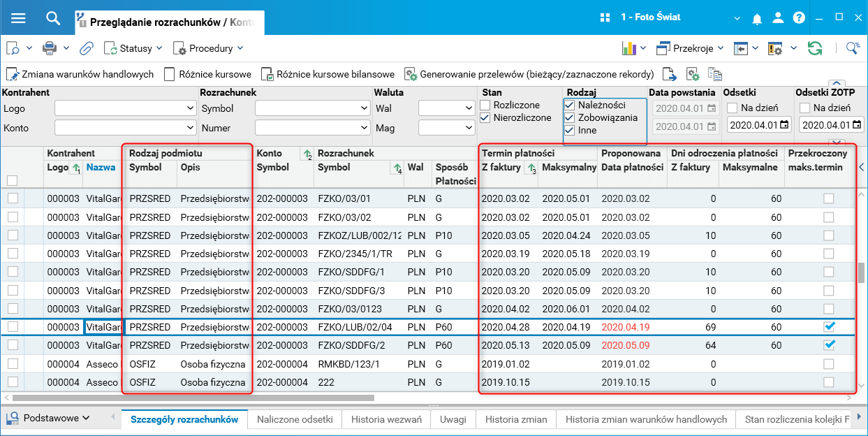The width and height of the screenshot is (868, 436).
Task: Click the document preview magnifier icon
Action: pos(14,48)
